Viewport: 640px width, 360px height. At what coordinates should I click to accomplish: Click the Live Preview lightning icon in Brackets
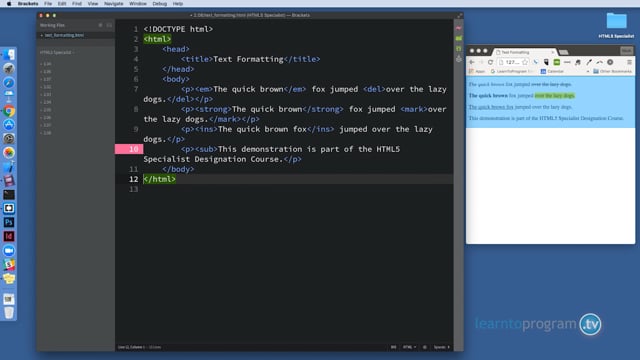click(459, 28)
